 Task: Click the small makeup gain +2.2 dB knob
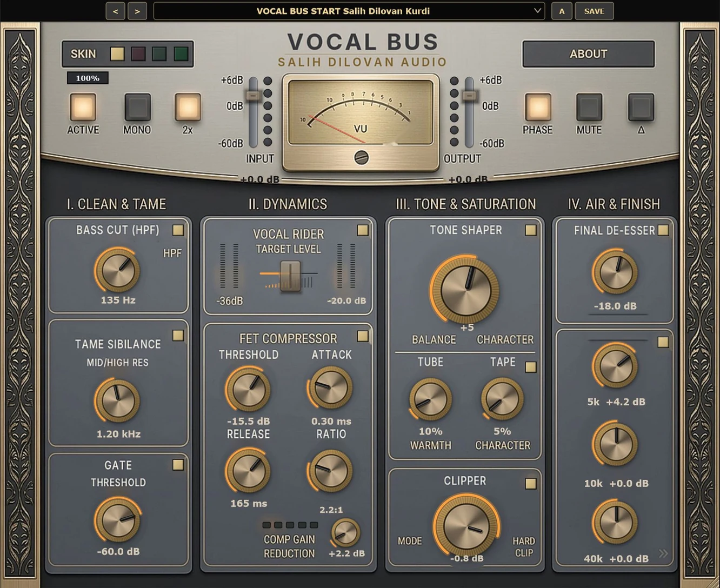(x=346, y=532)
